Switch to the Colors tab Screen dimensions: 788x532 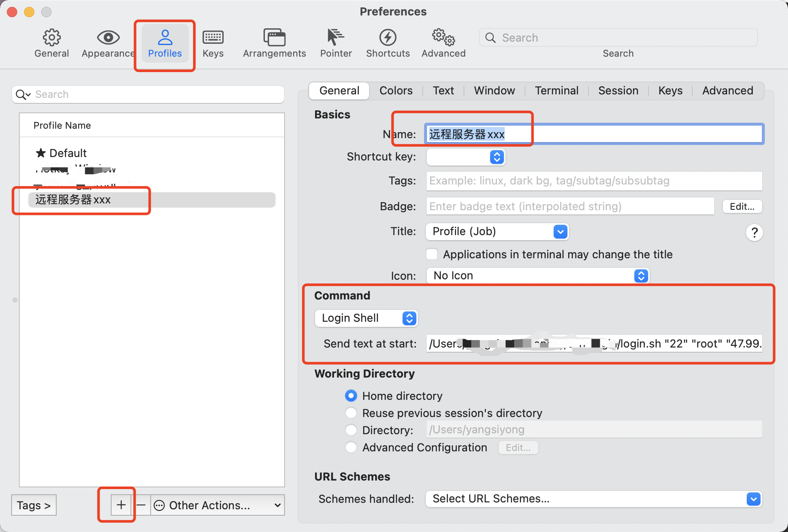396,91
